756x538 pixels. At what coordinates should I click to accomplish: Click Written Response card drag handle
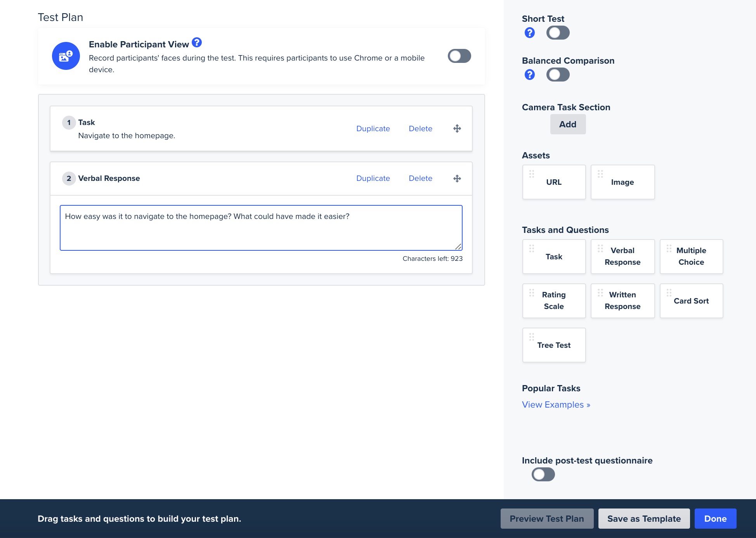600,293
